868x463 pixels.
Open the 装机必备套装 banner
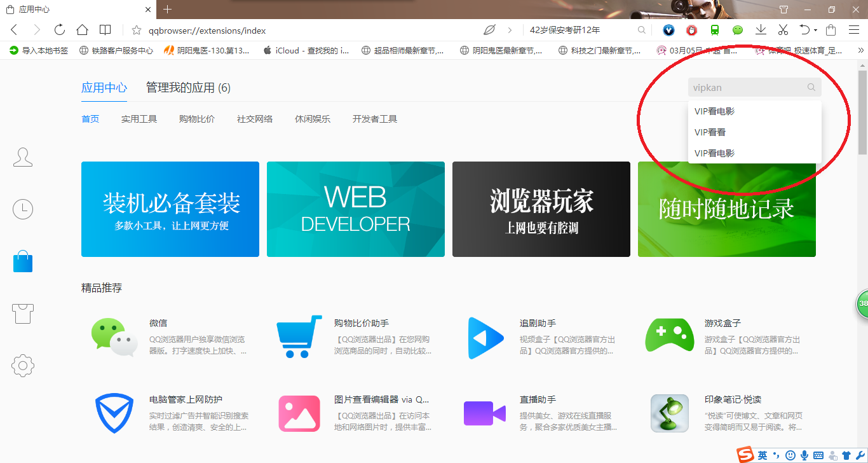(x=170, y=209)
